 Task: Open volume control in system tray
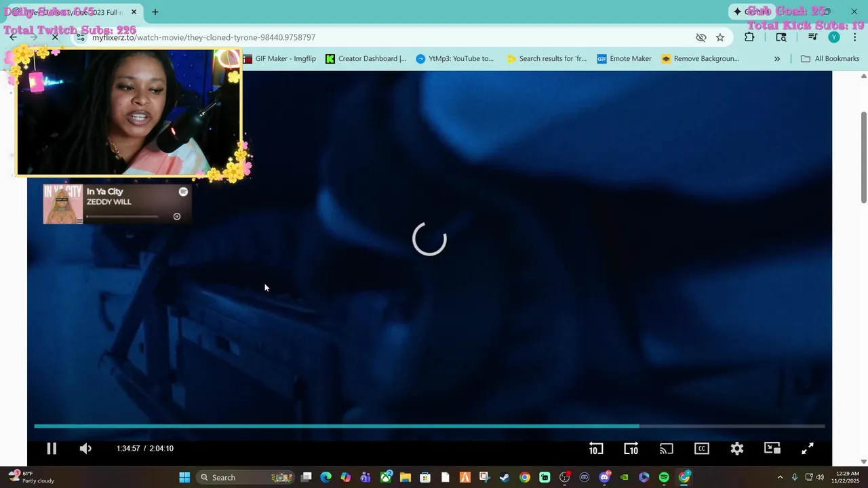point(821,477)
